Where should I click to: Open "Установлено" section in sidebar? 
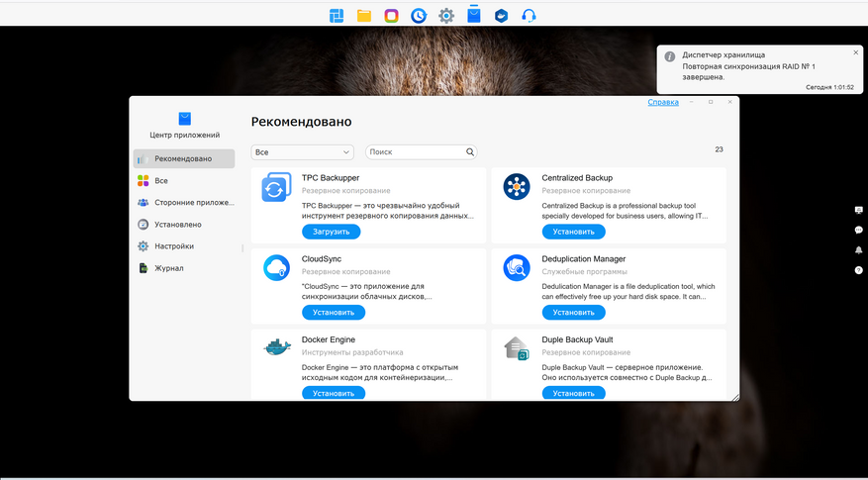178,225
